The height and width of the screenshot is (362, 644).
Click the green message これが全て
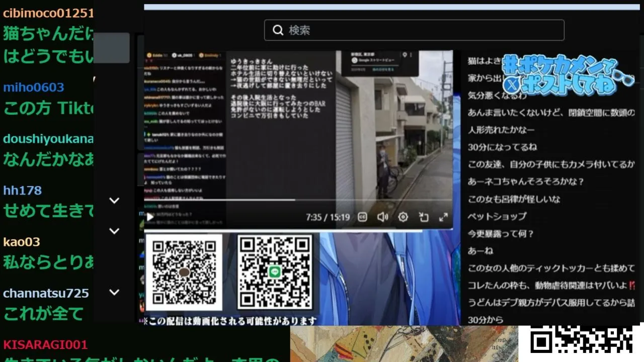point(43,314)
